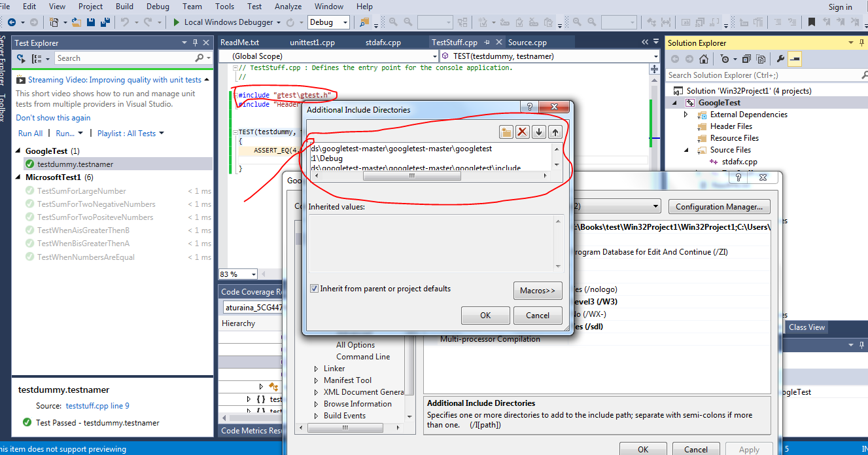Expand External Dependencies under GoogleTest
The image size is (868, 455).
pos(686,114)
